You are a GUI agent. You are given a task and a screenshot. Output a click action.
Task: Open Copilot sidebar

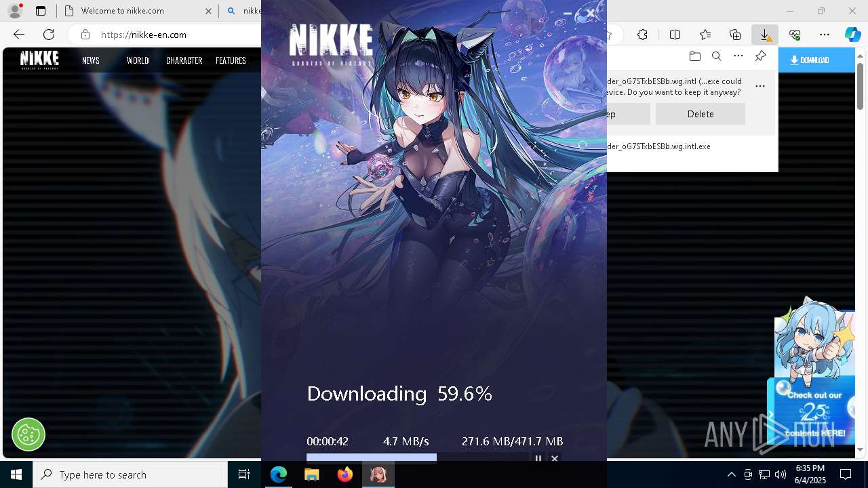point(852,35)
